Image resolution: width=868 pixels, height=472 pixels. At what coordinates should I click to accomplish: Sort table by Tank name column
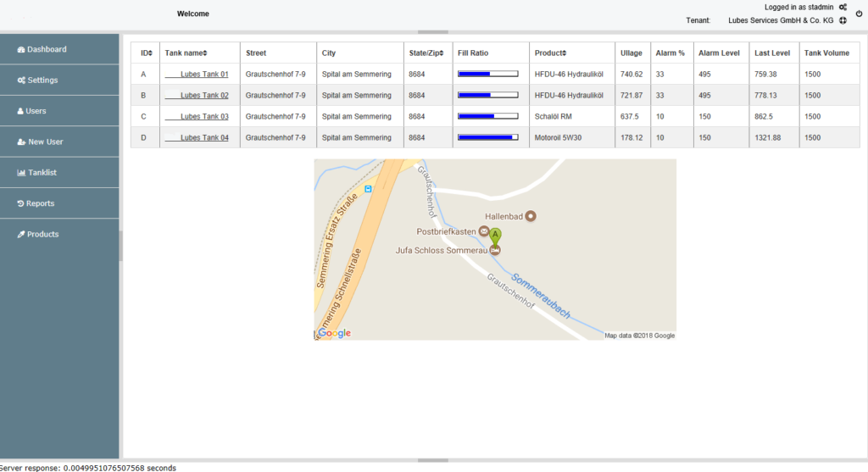click(x=186, y=53)
